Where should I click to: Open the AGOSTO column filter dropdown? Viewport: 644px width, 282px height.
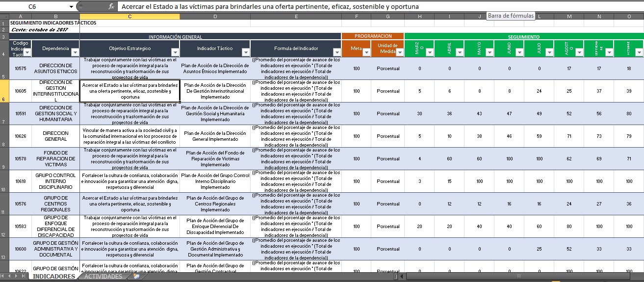579,52
